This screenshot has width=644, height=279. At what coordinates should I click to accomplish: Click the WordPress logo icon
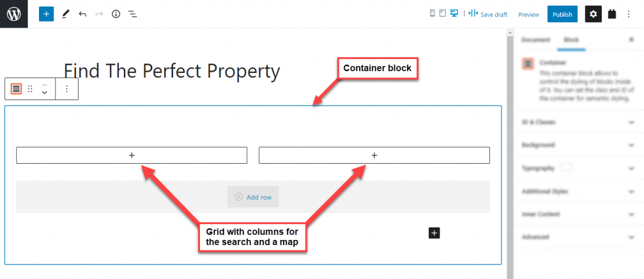(x=14, y=14)
